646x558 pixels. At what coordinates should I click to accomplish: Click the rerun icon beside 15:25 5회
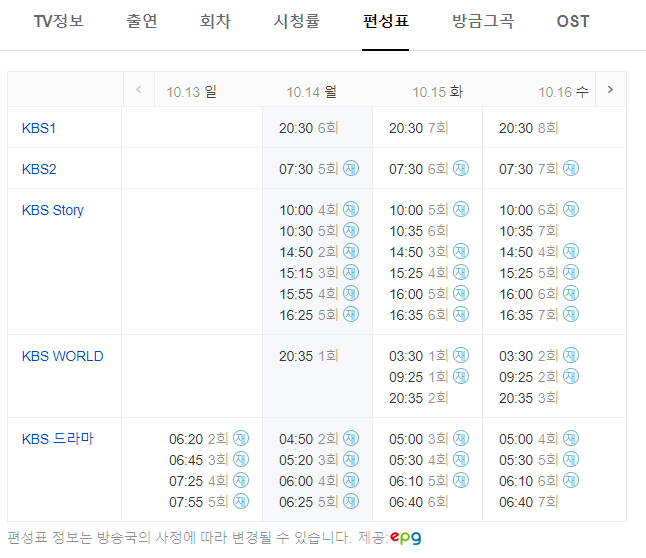point(571,272)
